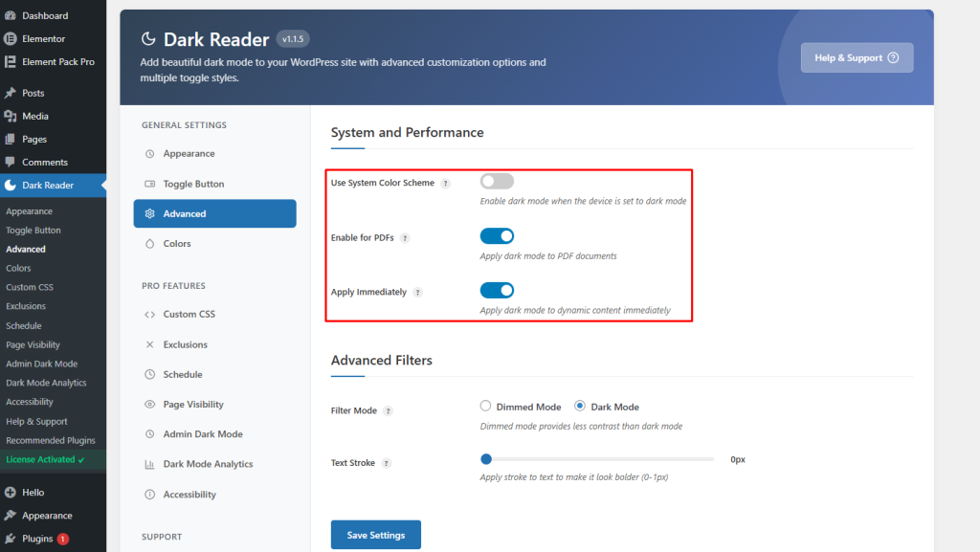Screen dimensions: 980x552
Task: Open Recommended Plugins in submenu
Action: click(x=51, y=440)
